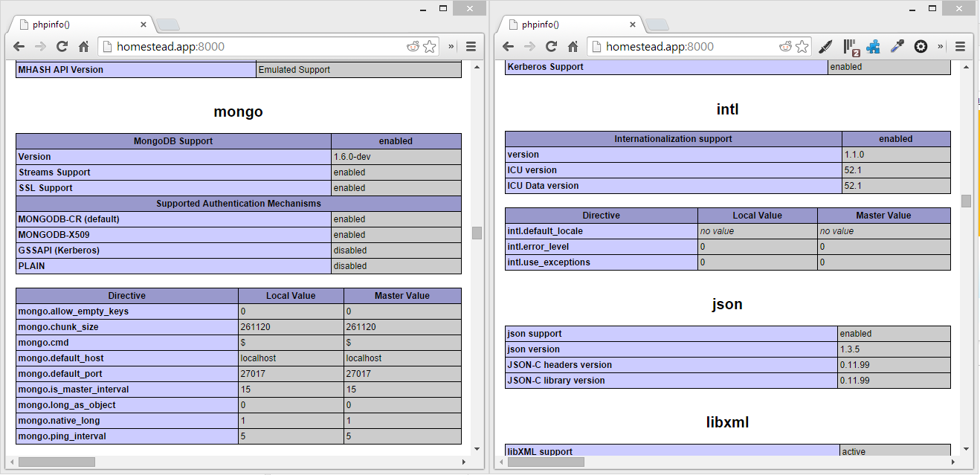
Task: Expand hidden extensions chevron in the intl window
Action: click(941, 47)
